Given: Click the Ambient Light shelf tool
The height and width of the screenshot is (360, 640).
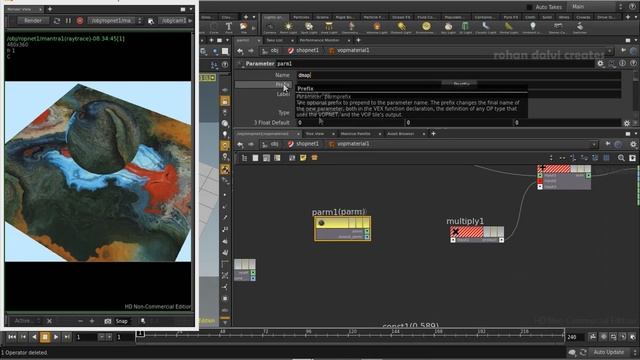Looking at the screenshot, I should [532, 28].
